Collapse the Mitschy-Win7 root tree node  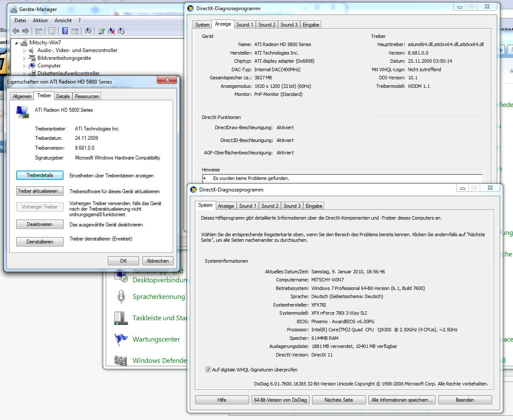(17, 43)
